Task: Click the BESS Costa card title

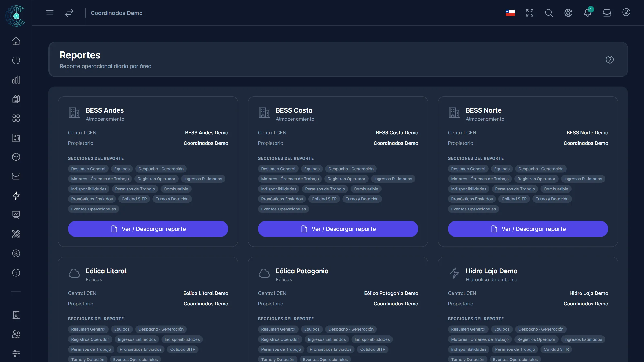Action: (294, 110)
